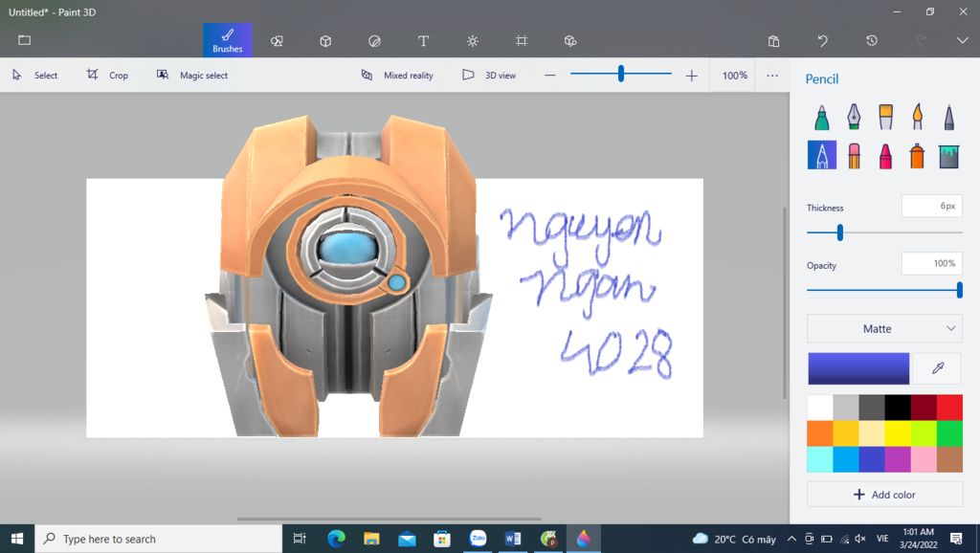Open the Effects tab
980x553 pixels.
(473, 40)
